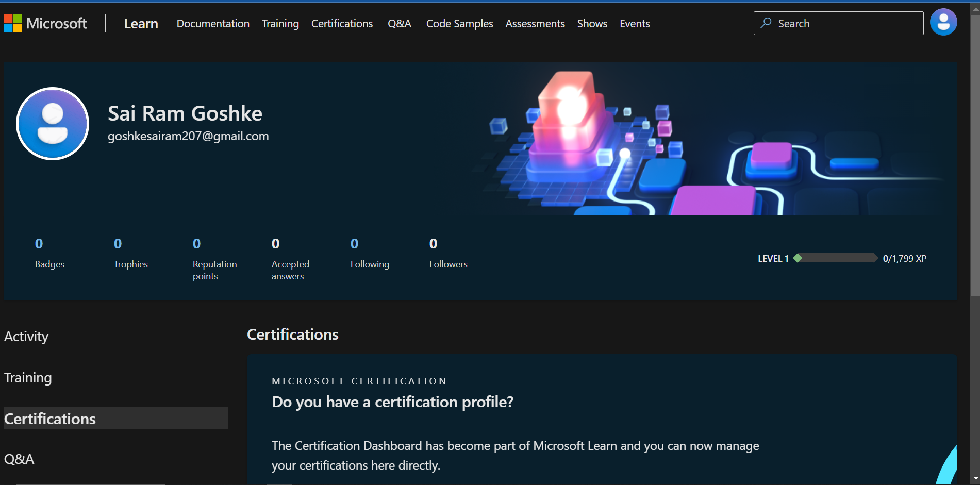Open the Learn home link
Screen dimensions: 980x485
[x=141, y=24]
